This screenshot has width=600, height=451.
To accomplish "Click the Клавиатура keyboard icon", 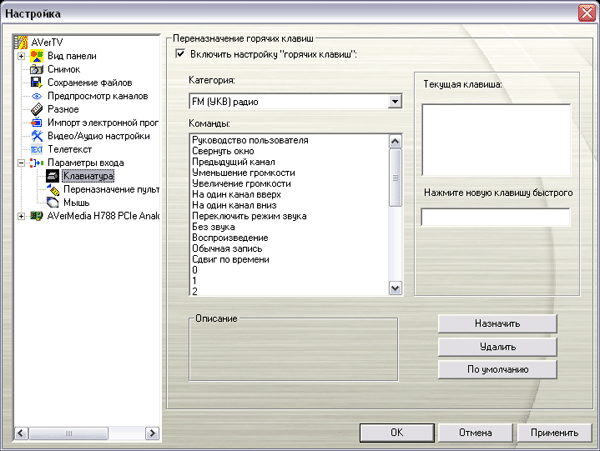I will point(52,176).
